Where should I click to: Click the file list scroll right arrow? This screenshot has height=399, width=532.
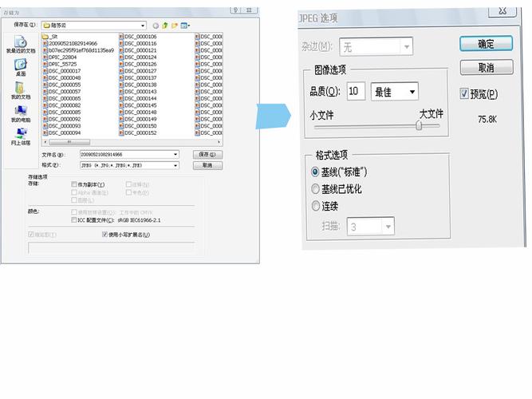[x=219, y=142]
